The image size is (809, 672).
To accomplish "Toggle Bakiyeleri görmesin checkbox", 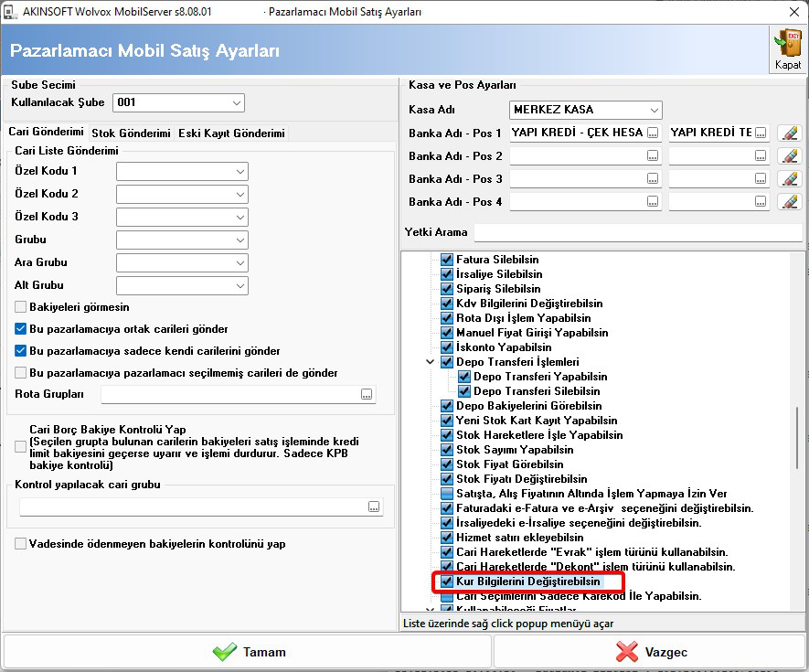I will click(x=21, y=307).
